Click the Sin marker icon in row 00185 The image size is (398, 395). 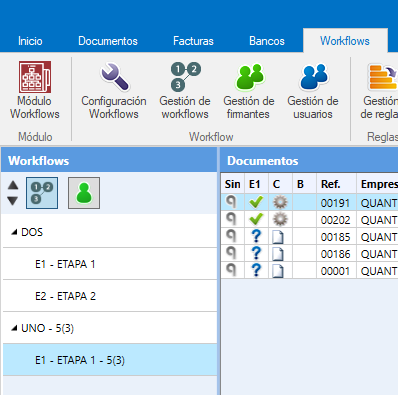pos(231,236)
